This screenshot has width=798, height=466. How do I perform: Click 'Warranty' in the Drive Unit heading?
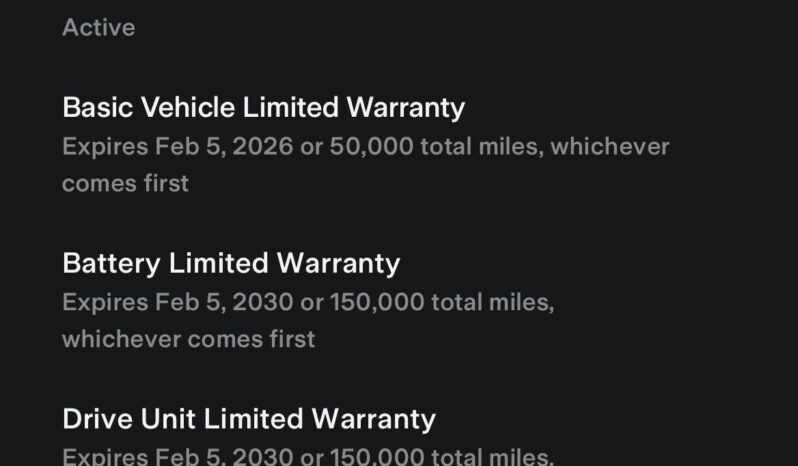click(x=373, y=419)
